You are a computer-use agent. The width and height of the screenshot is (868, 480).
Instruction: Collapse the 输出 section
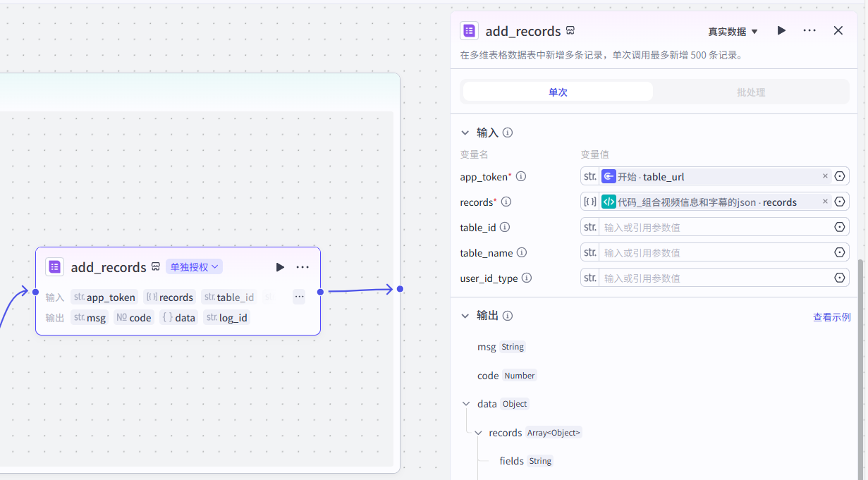tap(465, 316)
